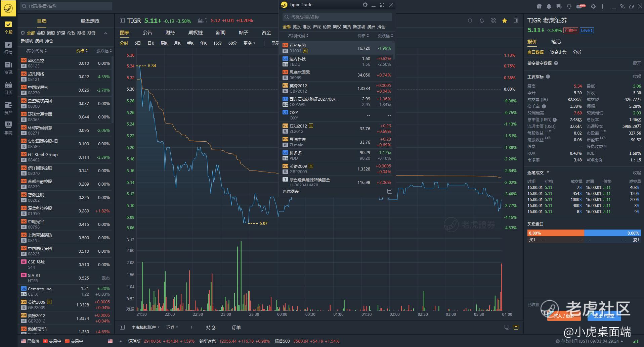
Task: Click the 订单 orders tab at bottom
Action: [236, 327]
